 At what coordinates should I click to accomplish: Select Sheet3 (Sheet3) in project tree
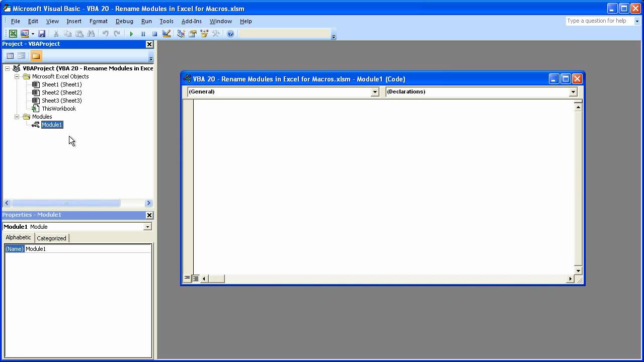coord(61,101)
